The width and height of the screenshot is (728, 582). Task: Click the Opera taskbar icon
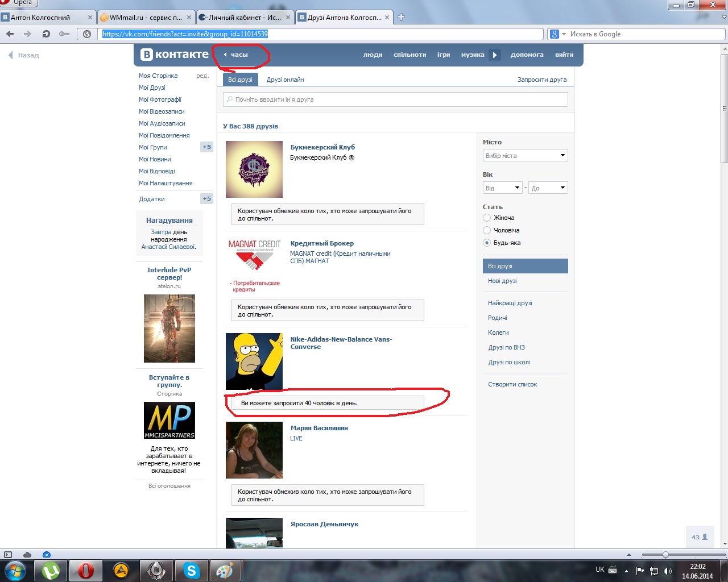pos(86,570)
